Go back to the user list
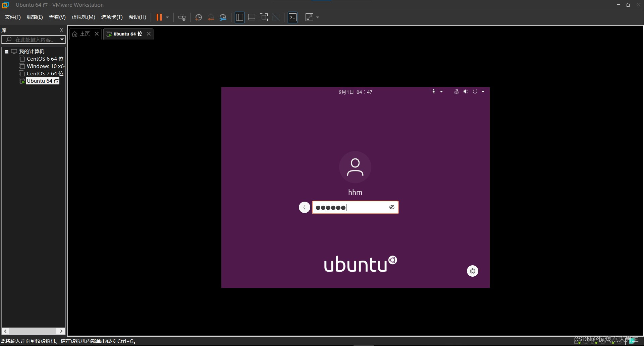The image size is (644, 346). [x=304, y=207]
